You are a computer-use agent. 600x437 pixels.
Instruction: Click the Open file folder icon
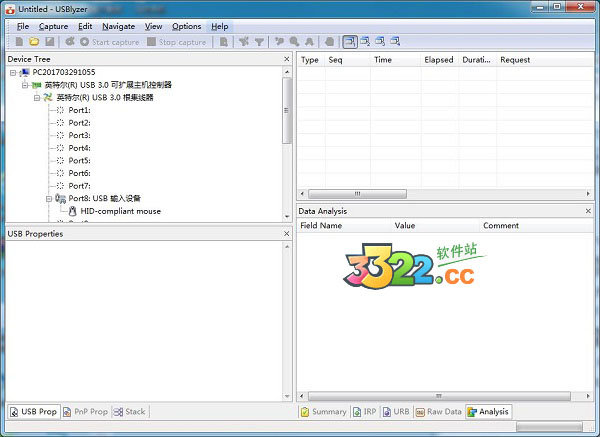tap(34, 42)
